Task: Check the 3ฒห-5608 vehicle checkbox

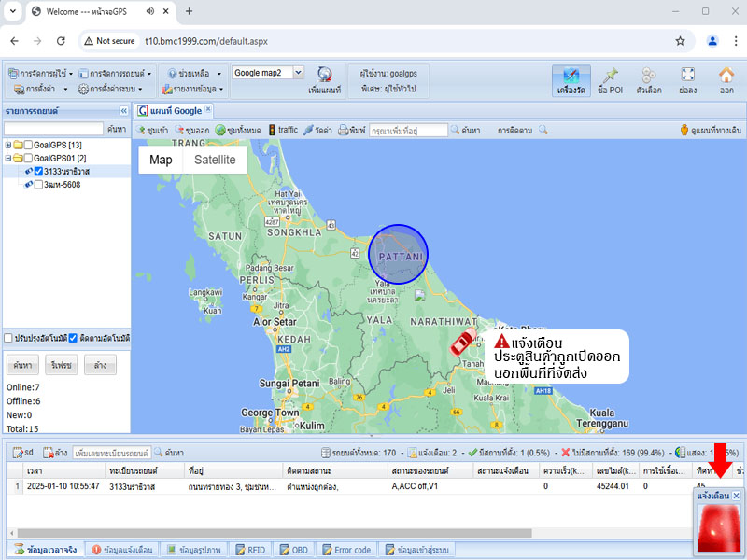Action: (x=38, y=185)
